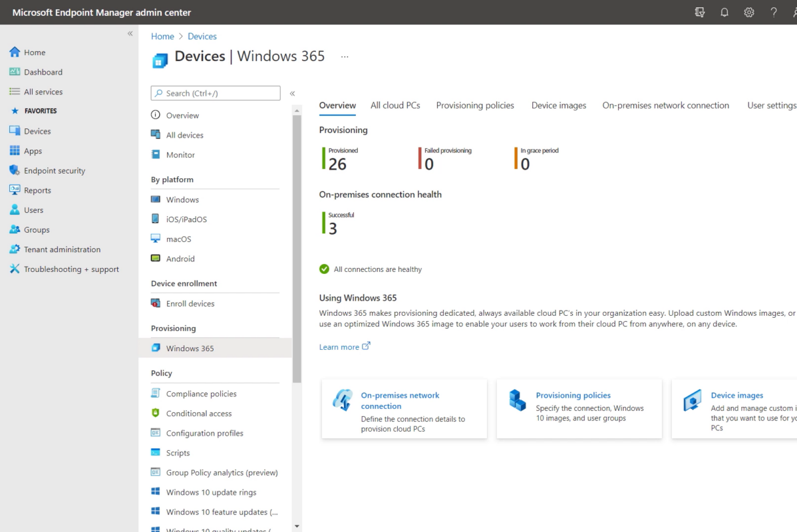This screenshot has width=797, height=532.
Task: Click the Home icon in the left navigation
Action: [x=15, y=52]
